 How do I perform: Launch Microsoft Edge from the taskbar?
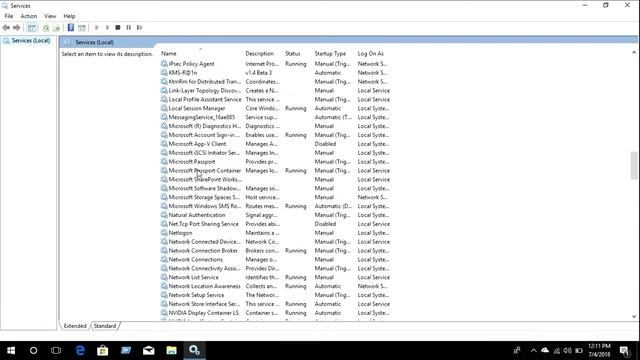(80, 351)
